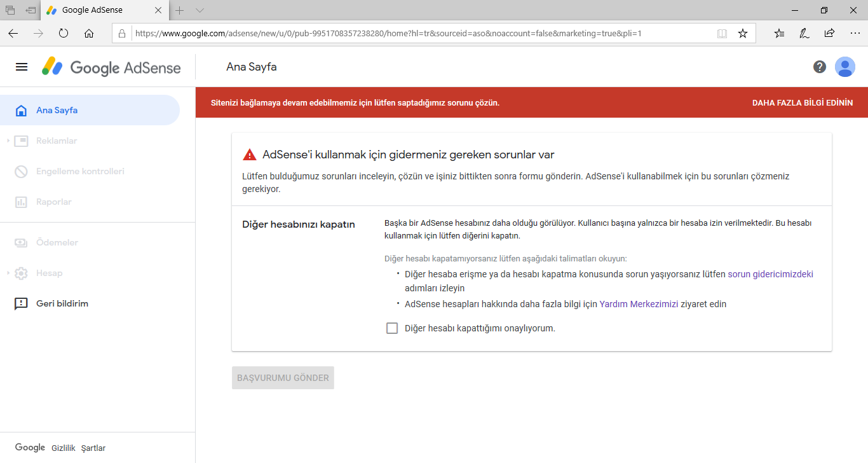Expand the Hesap menu arrow
The image size is (868, 463).
(x=8, y=273)
